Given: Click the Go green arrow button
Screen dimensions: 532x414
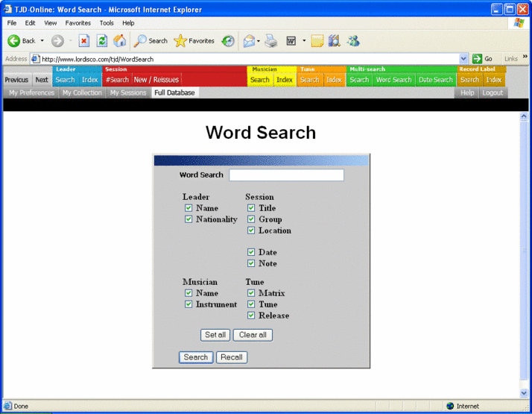Looking at the screenshot, I should [477, 59].
